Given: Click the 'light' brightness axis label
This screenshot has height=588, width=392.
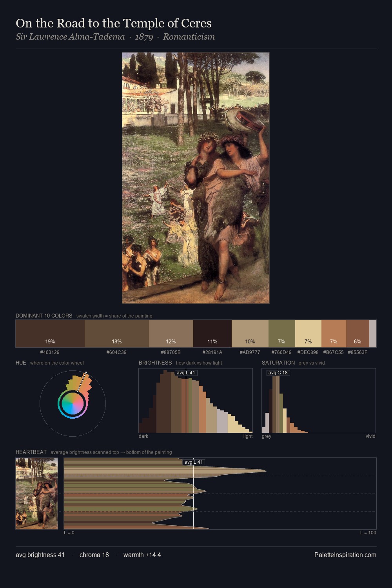Looking at the screenshot, I should [x=248, y=436].
